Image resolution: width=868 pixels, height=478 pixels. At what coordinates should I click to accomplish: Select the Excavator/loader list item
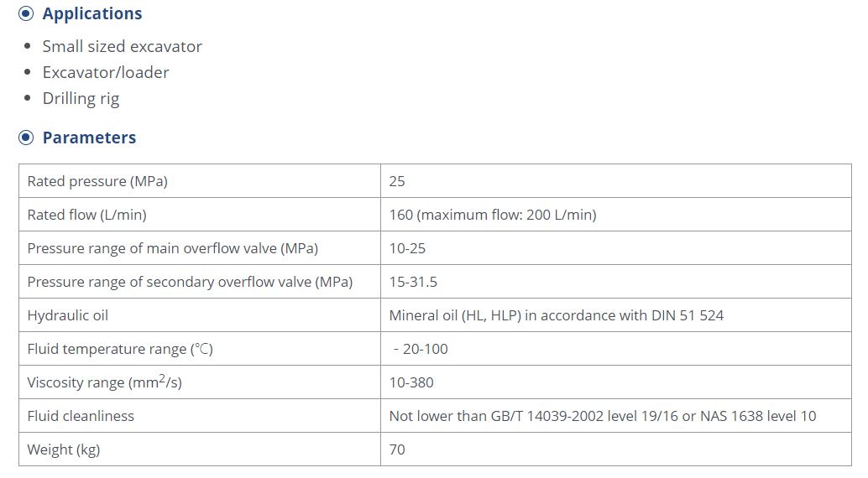[x=106, y=72]
